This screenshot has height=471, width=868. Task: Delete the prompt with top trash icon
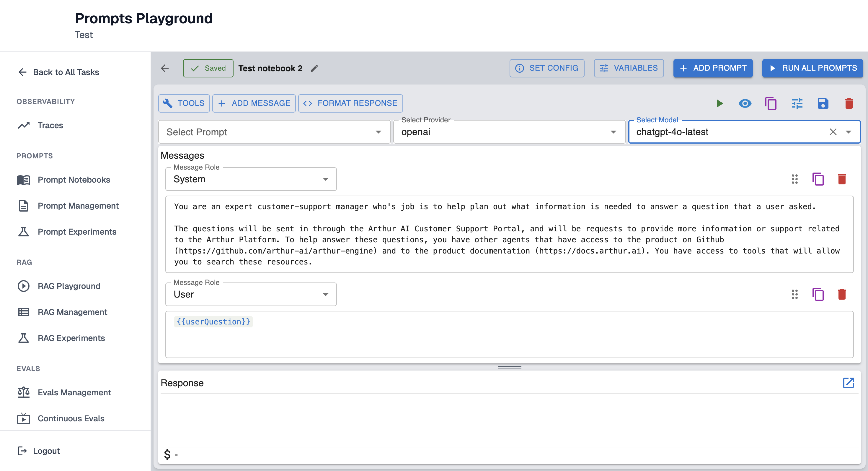click(849, 103)
